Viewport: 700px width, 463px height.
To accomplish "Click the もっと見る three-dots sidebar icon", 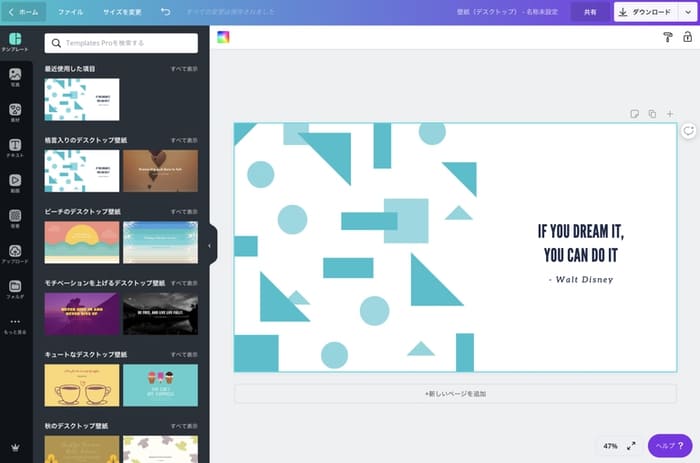I will 15,325.
